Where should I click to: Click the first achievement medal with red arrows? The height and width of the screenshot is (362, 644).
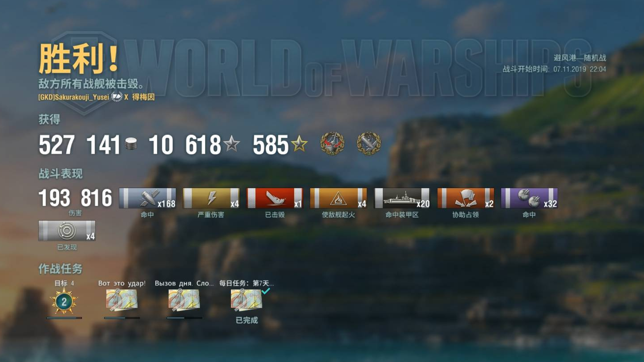(332, 143)
